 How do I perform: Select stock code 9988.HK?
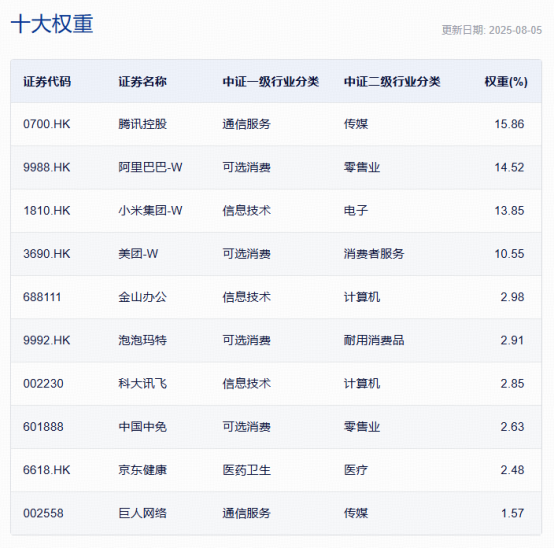47,167
